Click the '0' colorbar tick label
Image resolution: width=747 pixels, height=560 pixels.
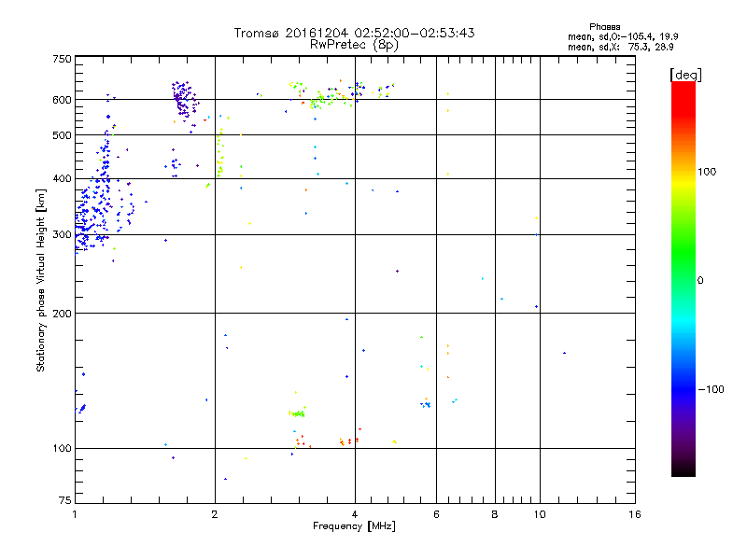700,280
